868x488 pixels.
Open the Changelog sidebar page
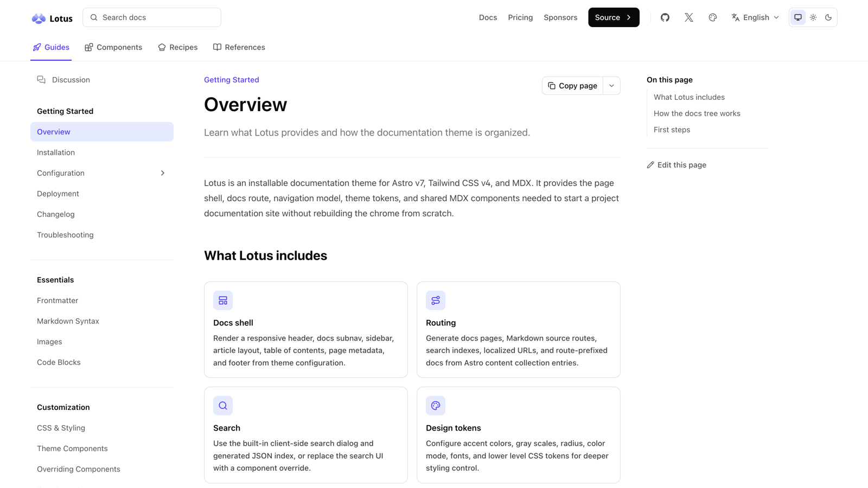coord(102,214)
